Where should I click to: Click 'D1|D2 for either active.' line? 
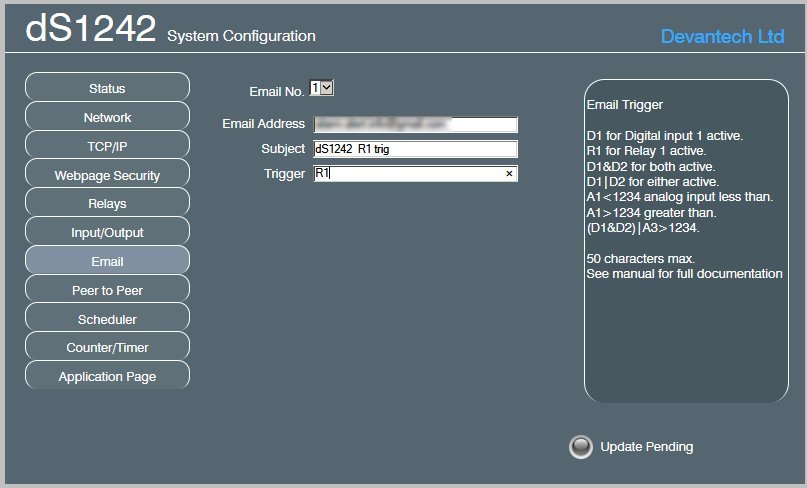coord(653,182)
